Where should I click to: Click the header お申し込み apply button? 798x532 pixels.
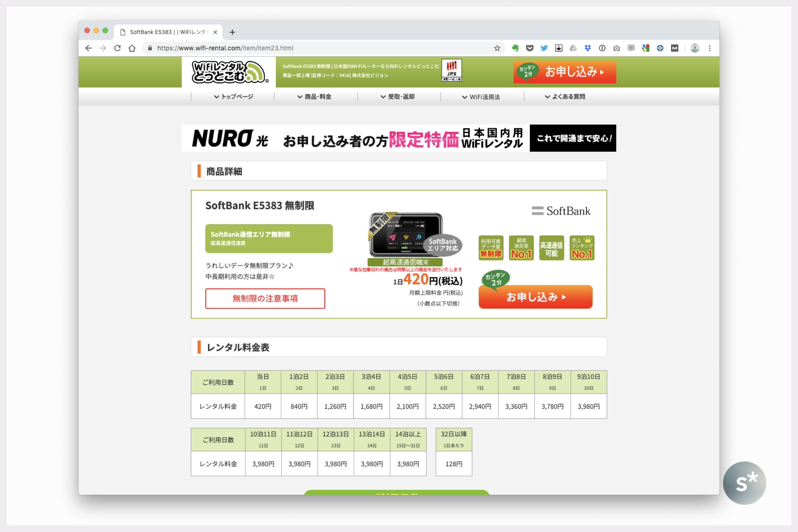pos(564,72)
